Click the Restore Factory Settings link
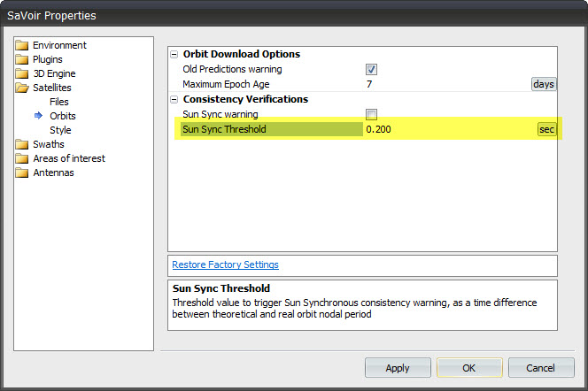This screenshot has width=588, height=391. click(x=225, y=264)
